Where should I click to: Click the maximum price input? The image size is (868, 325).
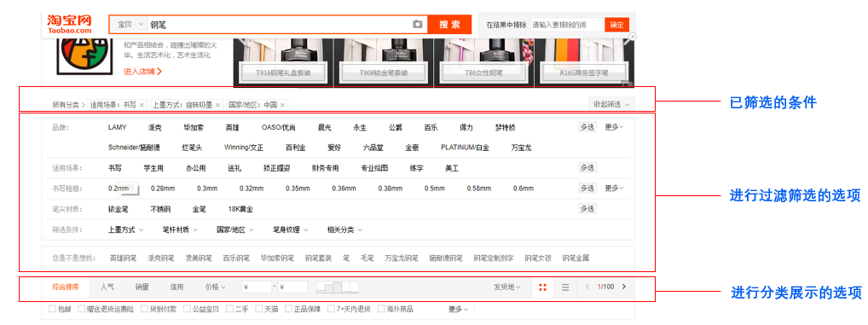(x=292, y=287)
